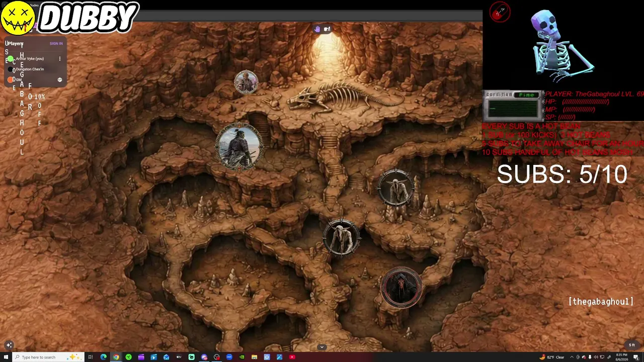Open Microsoft Edge from the taskbar
Image resolution: width=644 pixels, height=362 pixels.
pos(104,357)
